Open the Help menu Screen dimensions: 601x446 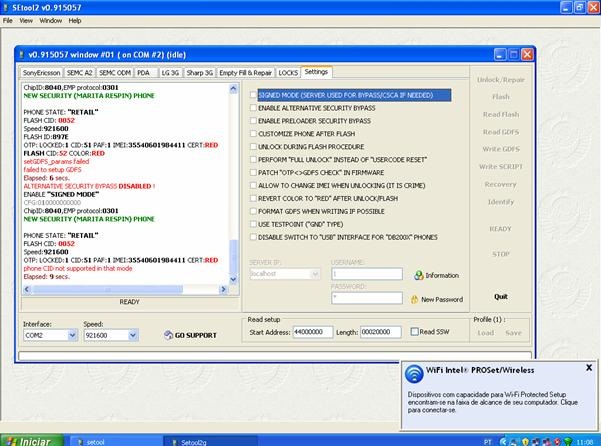pyautogui.click(x=75, y=21)
